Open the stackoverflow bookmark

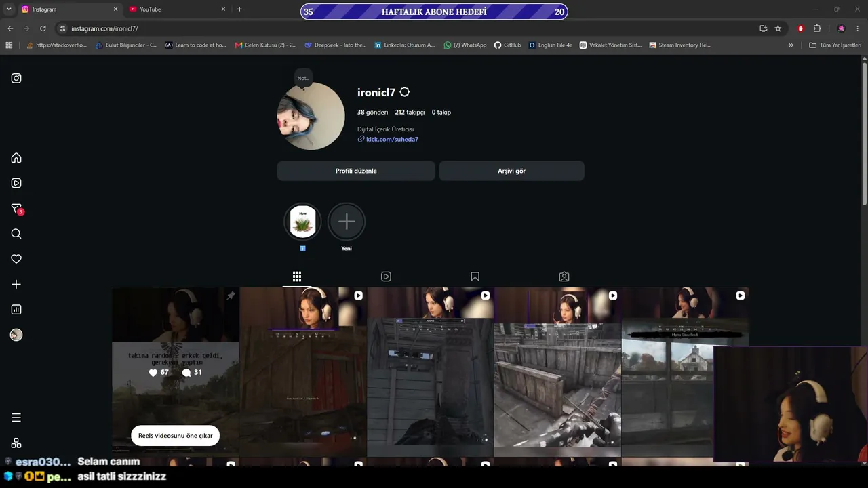[x=56, y=45]
